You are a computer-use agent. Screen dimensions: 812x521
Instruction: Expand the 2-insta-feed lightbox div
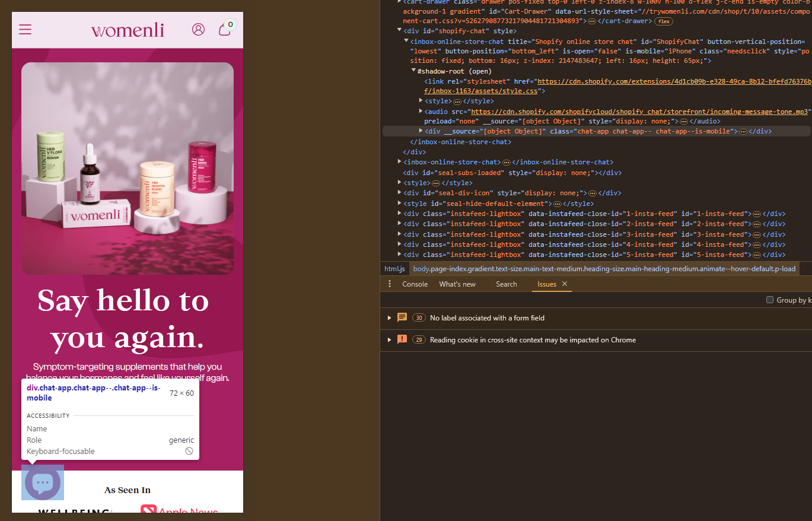pyautogui.click(x=400, y=224)
